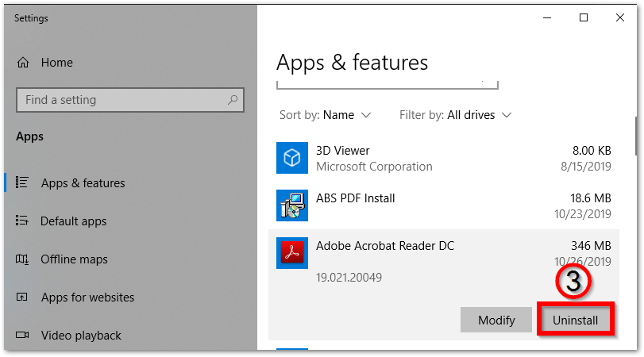This screenshot has height=357, width=644.
Task: Click the vertical scrollbar thumb of apps list
Action: tap(636, 136)
